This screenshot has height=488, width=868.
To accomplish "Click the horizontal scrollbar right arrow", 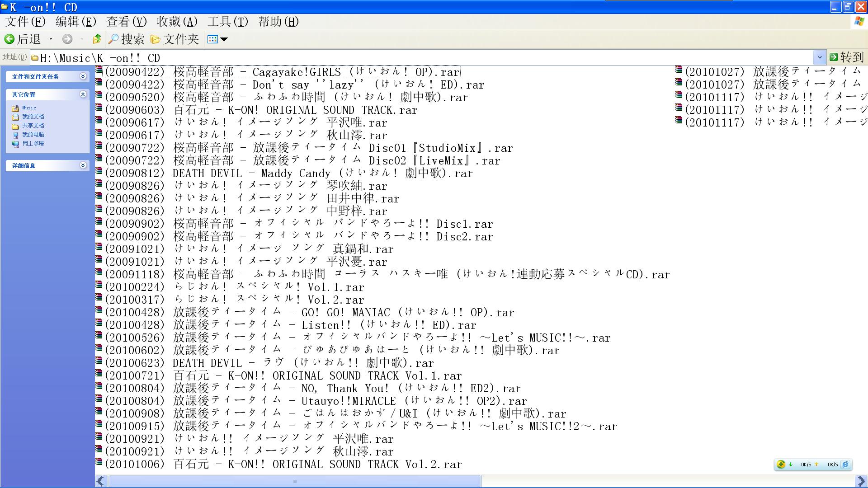I will (x=861, y=481).
